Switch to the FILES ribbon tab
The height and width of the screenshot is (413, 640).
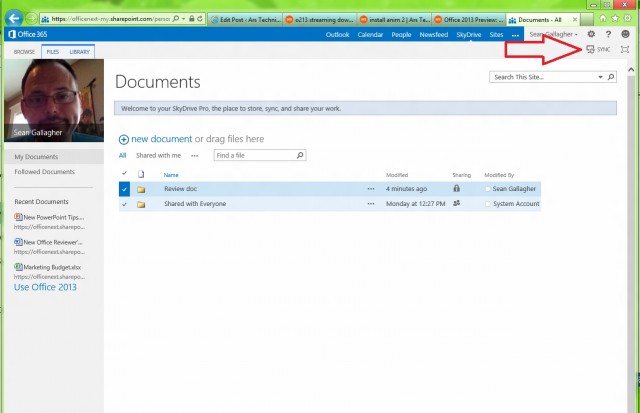pos(52,52)
